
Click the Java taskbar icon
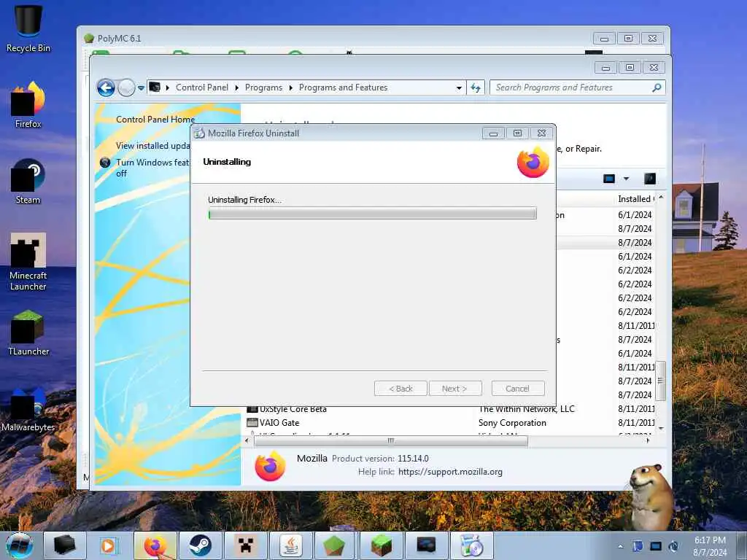pyautogui.click(x=291, y=545)
